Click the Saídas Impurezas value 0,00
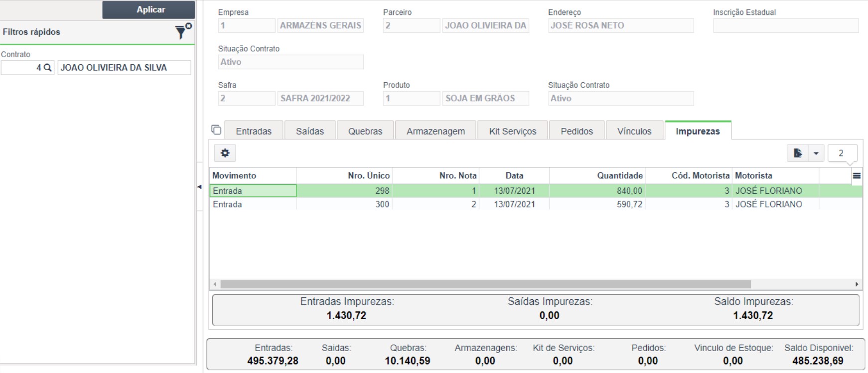The width and height of the screenshot is (868, 373). click(549, 315)
